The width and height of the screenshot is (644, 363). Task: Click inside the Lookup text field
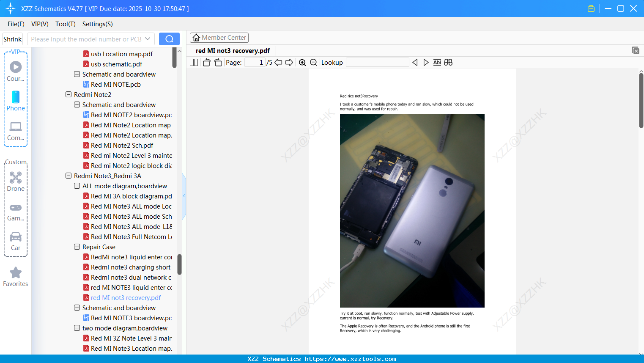[x=377, y=62]
